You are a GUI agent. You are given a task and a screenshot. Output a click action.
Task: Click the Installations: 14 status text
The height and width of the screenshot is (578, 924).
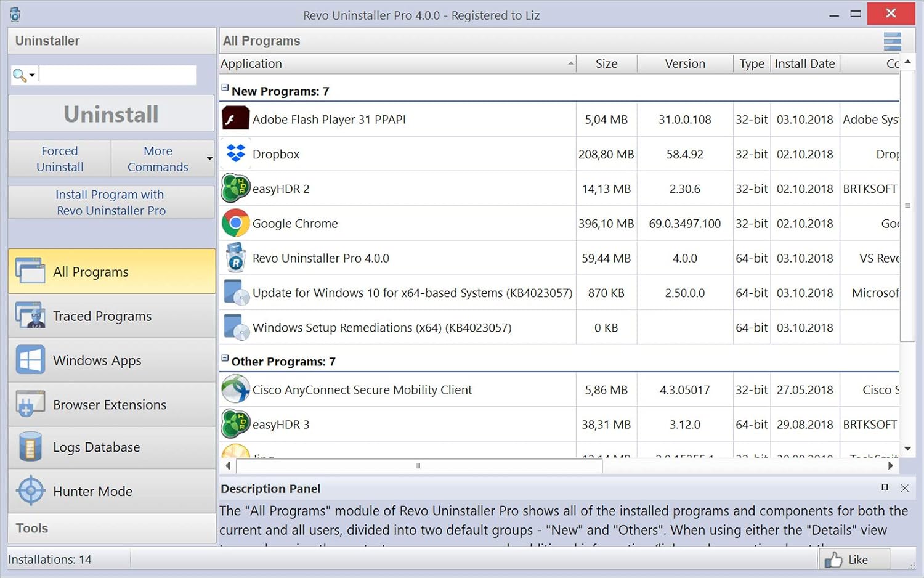tap(50, 560)
